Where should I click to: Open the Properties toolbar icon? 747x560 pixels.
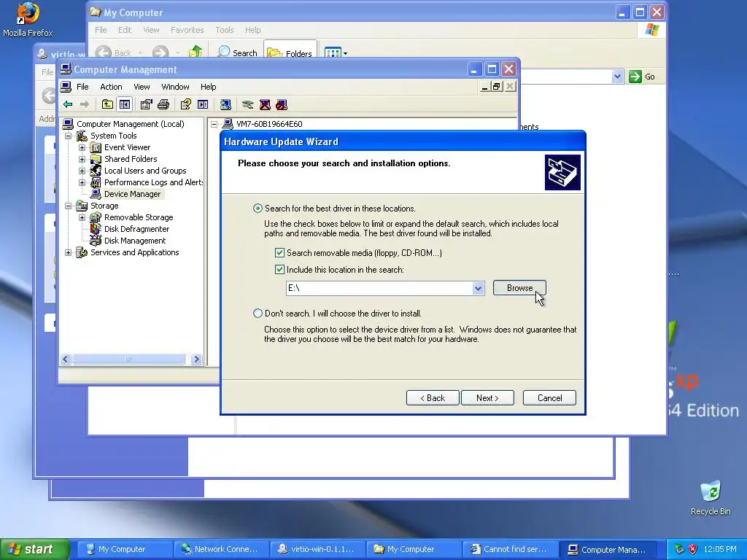(x=146, y=104)
